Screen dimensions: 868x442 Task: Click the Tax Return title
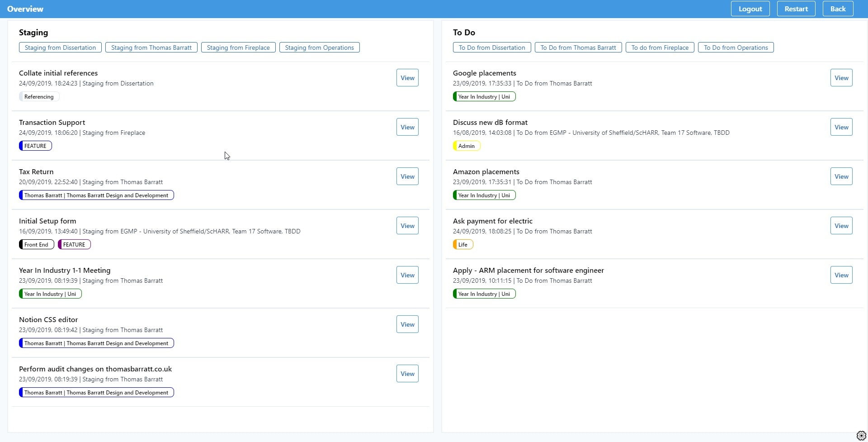(36, 171)
